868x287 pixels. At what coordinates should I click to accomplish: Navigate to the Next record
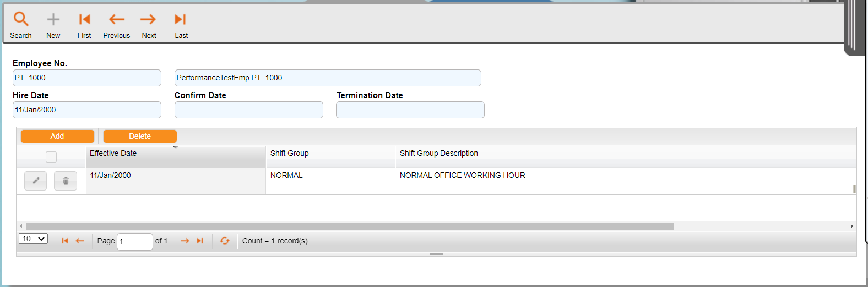pyautogui.click(x=148, y=19)
